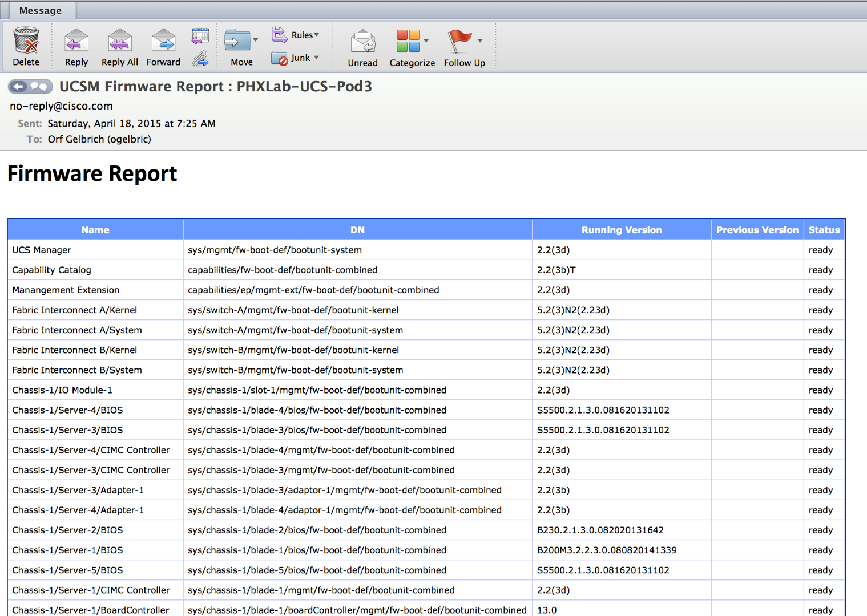Click DN sys/switch-B/mgmt/fw-boot-def/bootunit-kernel

tap(293, 350)
